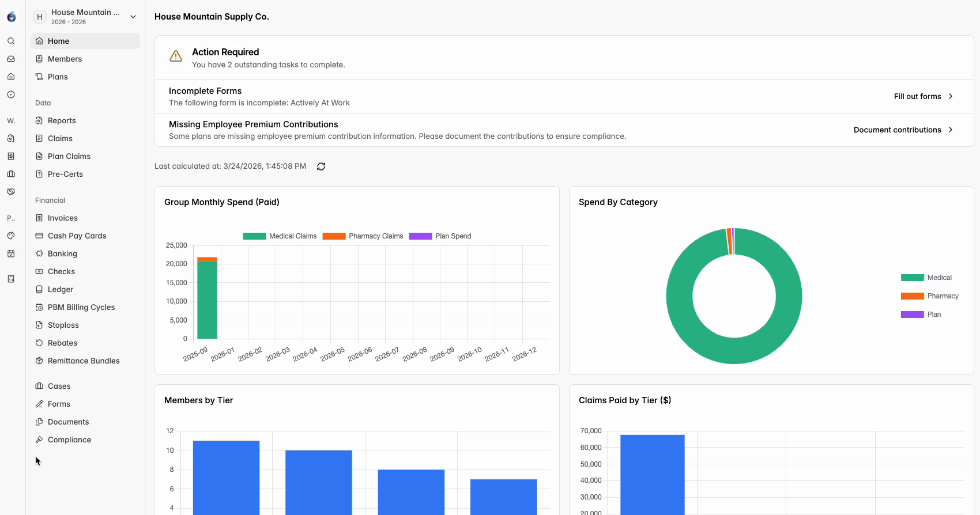Click the app logo icon
Image resolution: width=980 pixels, height=515 pixels.
(x=12, y=17)
